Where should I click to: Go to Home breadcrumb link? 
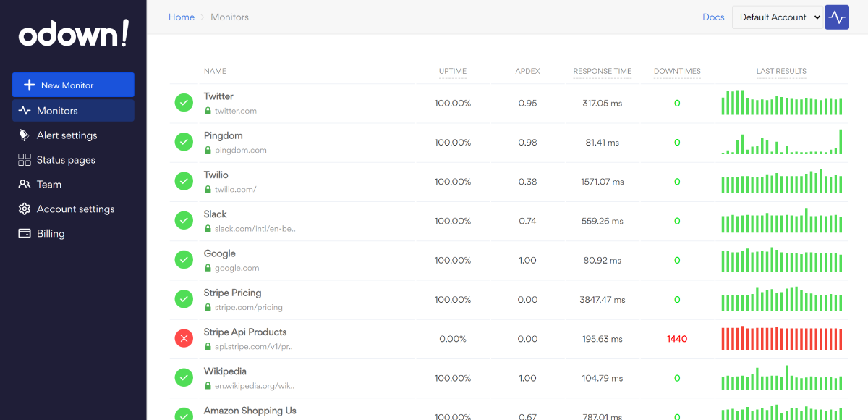(x=182, y=17)
